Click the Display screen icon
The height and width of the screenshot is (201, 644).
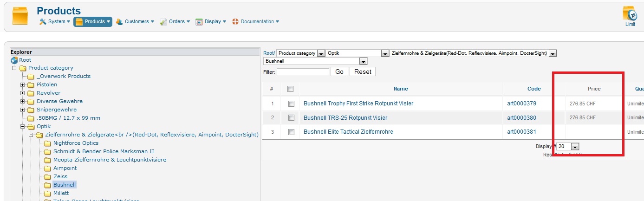199,21
